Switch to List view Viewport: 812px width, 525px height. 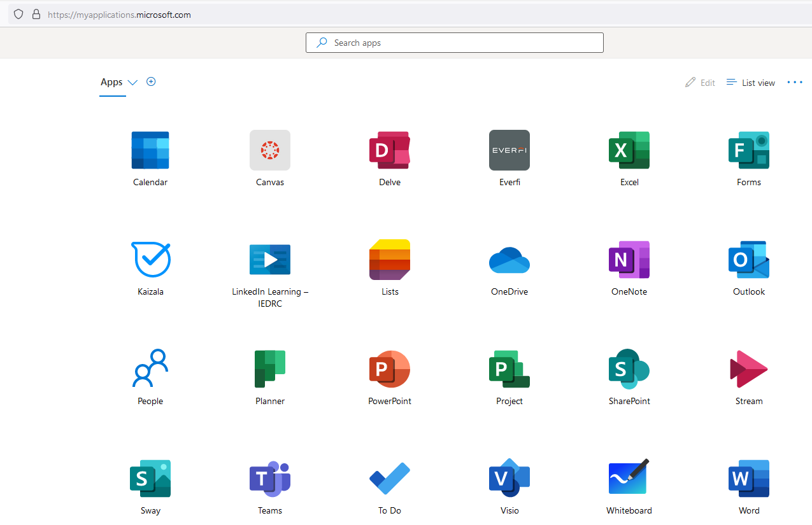751,83
